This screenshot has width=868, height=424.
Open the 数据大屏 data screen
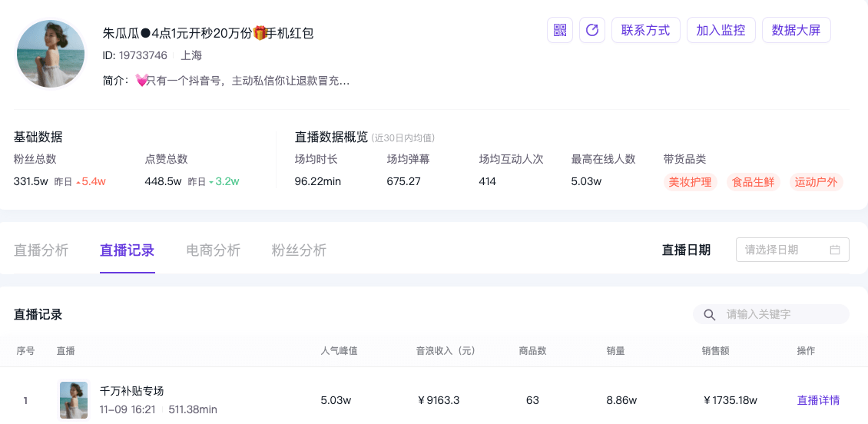pyautogui.click(x=796, y=30)
